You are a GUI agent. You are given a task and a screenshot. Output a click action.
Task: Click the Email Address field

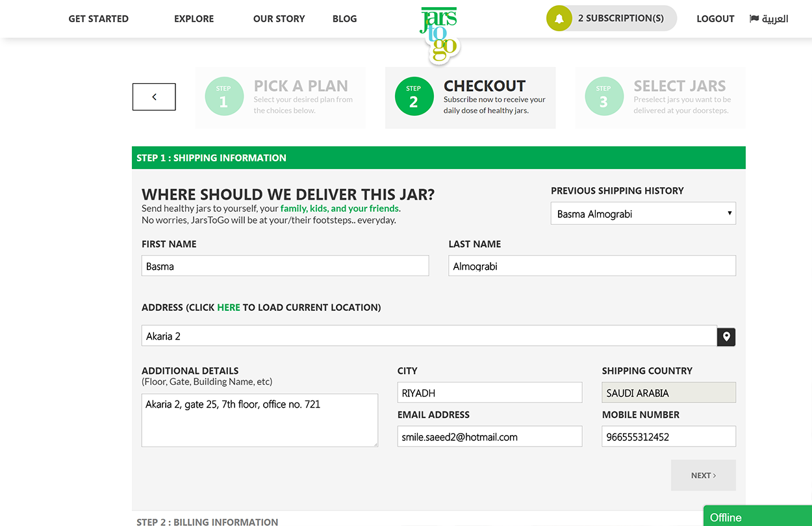490,437
